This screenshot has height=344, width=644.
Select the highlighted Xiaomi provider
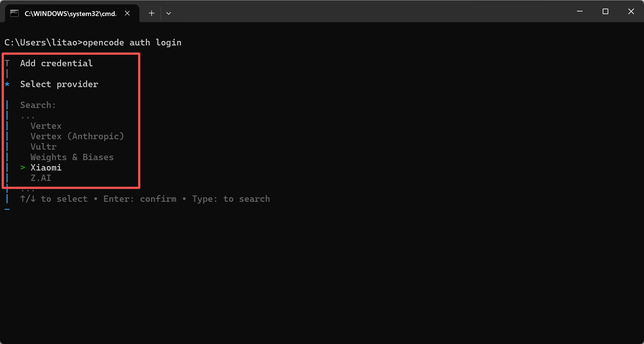[x=46, y=168]
